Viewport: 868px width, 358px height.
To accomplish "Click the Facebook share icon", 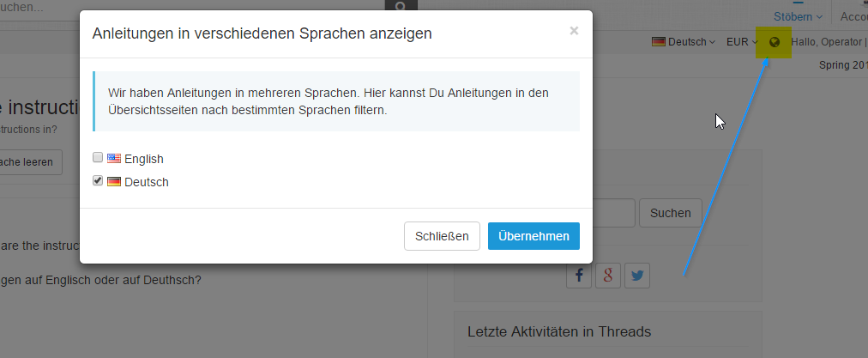I will click(579, 276).
